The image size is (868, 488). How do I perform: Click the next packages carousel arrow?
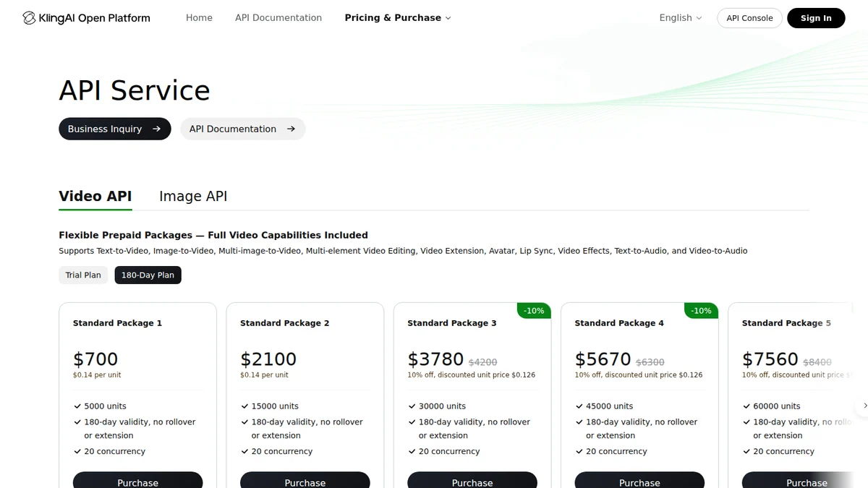pos(864,406)
